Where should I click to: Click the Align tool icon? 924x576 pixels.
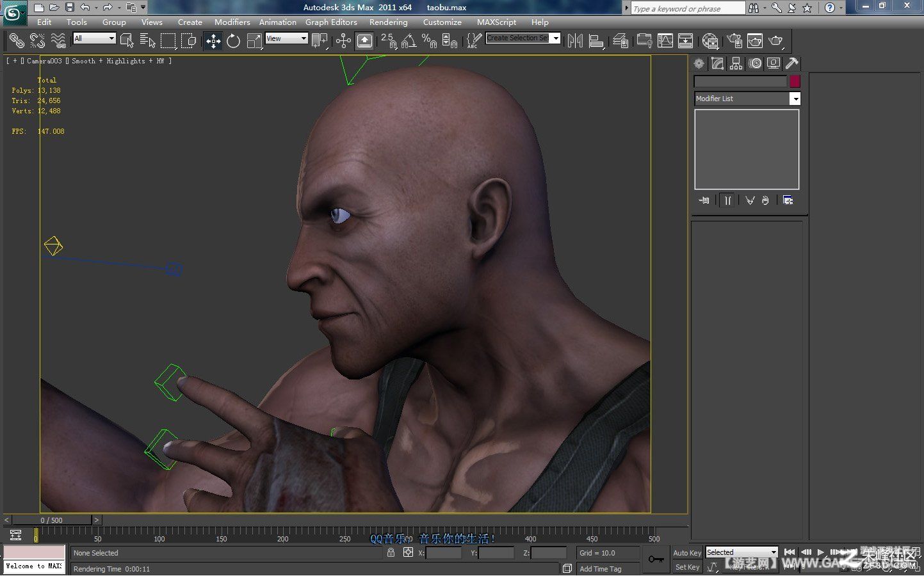(596, 41)
